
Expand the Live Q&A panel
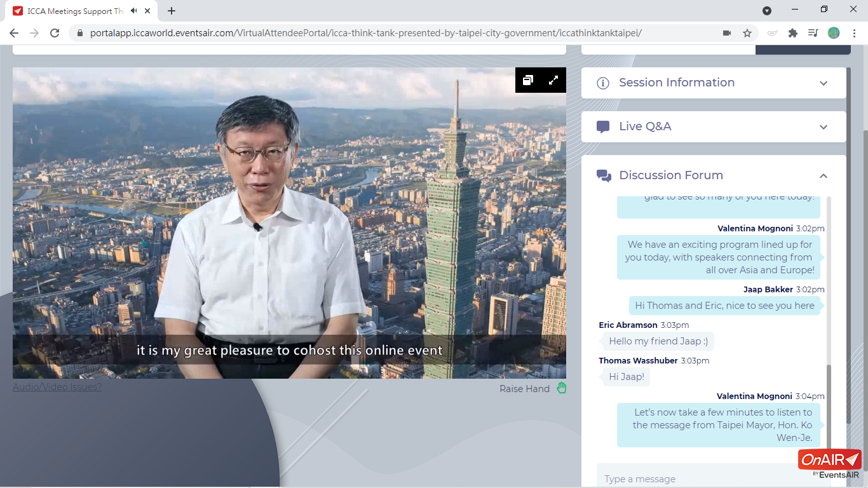pos(824,127)
